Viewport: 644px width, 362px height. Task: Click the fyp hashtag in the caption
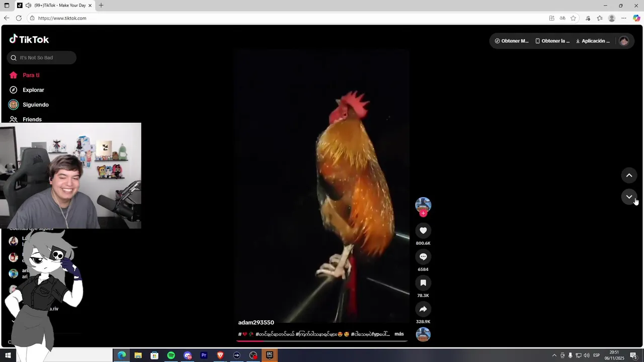pyautogui.click(x=370, y=334)
